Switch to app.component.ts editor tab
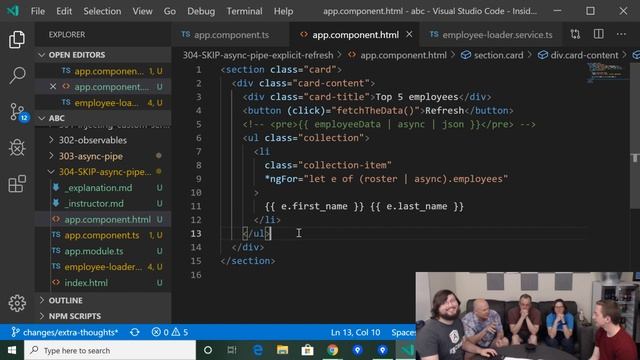The height and width of the screenshot is (360, 640). point(231,35)
